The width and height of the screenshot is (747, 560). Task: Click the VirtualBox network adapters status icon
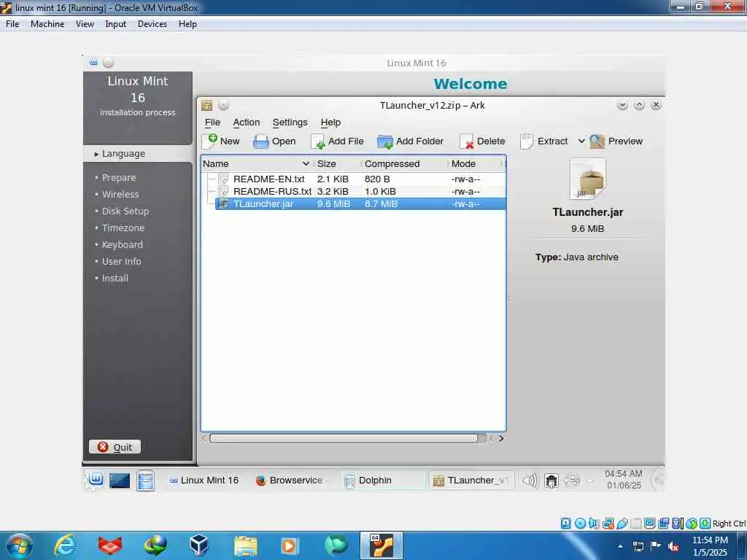click(608, 524)
